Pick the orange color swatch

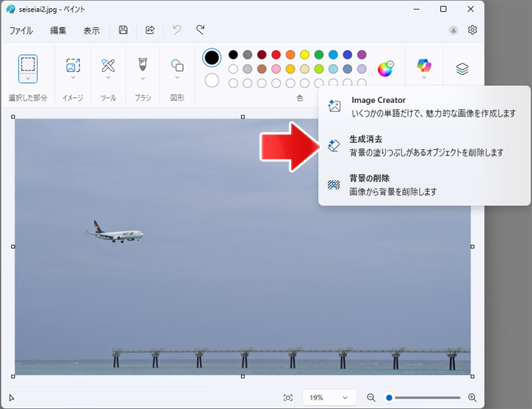tap(290, 54)
